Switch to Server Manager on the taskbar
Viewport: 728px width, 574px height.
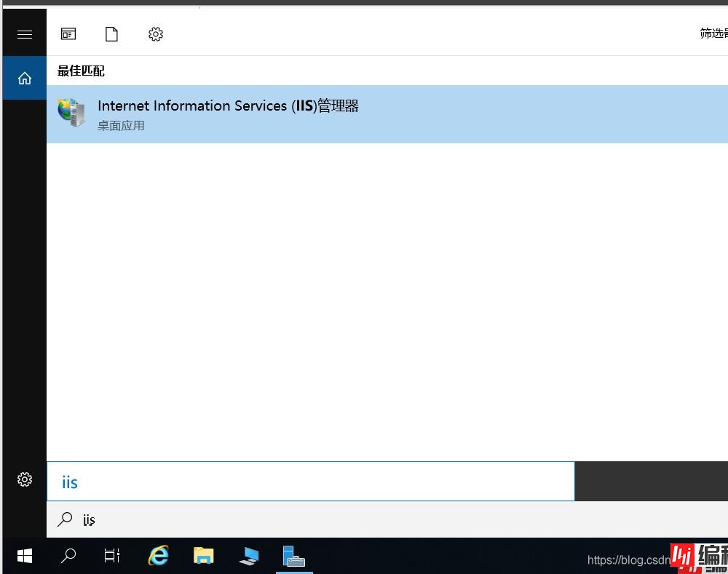point(294,557)
